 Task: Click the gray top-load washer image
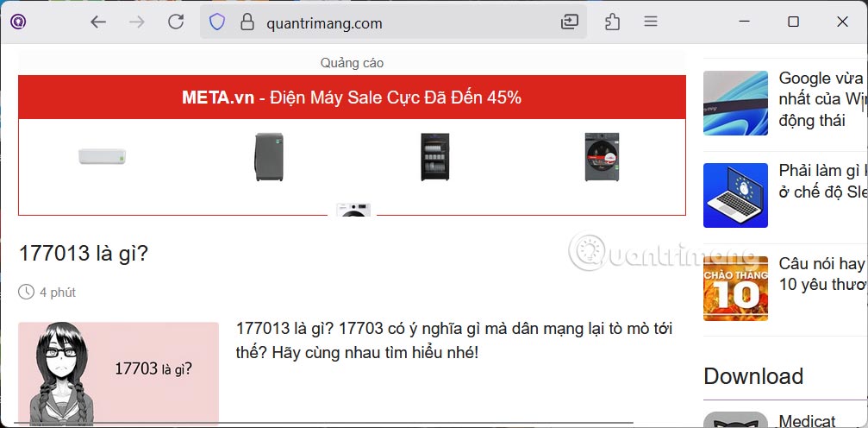point(269,157)
